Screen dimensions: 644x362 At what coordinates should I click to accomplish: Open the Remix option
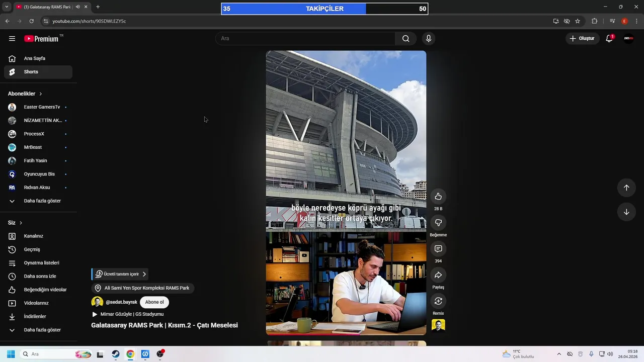(438, 301)
